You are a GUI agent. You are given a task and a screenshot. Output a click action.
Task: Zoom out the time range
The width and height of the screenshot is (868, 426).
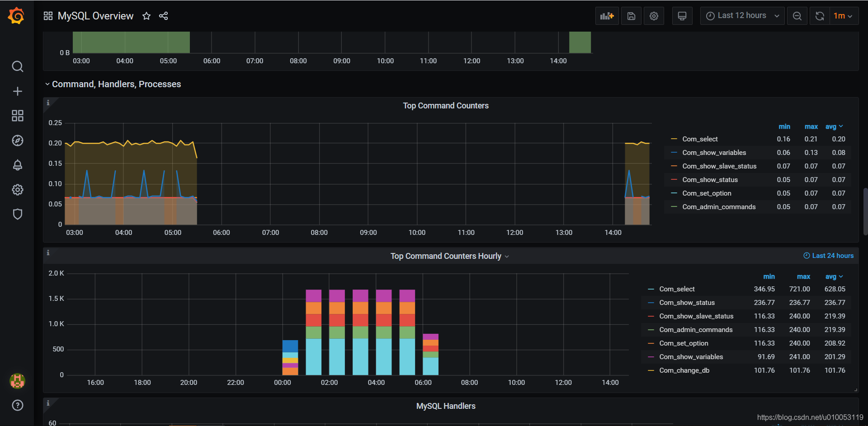[797, 16]
